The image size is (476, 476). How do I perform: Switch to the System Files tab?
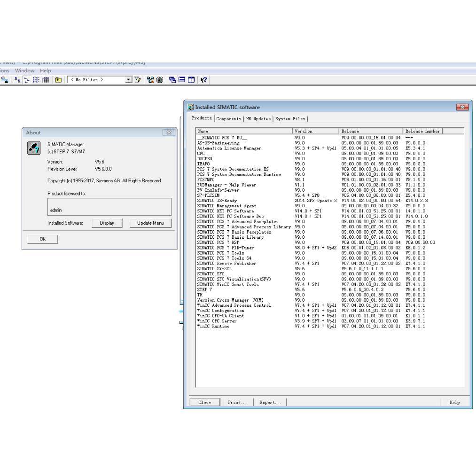[290, 119]
